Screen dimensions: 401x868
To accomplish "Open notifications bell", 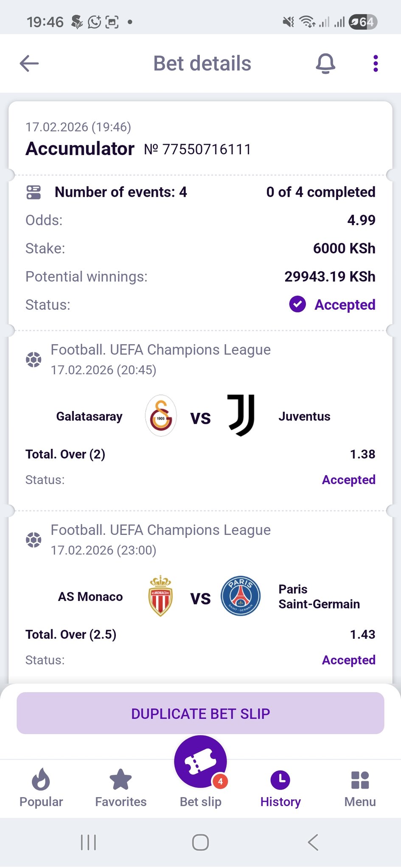I will tap(325, 64).
